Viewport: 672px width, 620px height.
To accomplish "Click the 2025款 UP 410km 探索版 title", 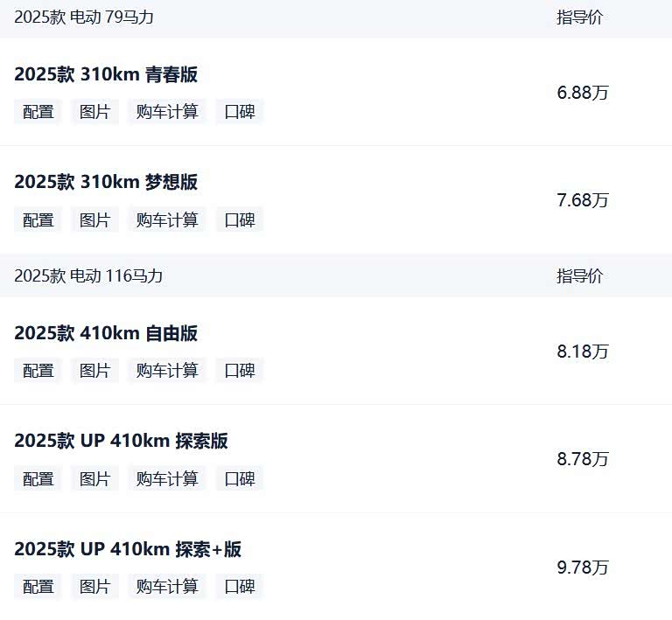I will pyautogui.click(x=121, y=441).
